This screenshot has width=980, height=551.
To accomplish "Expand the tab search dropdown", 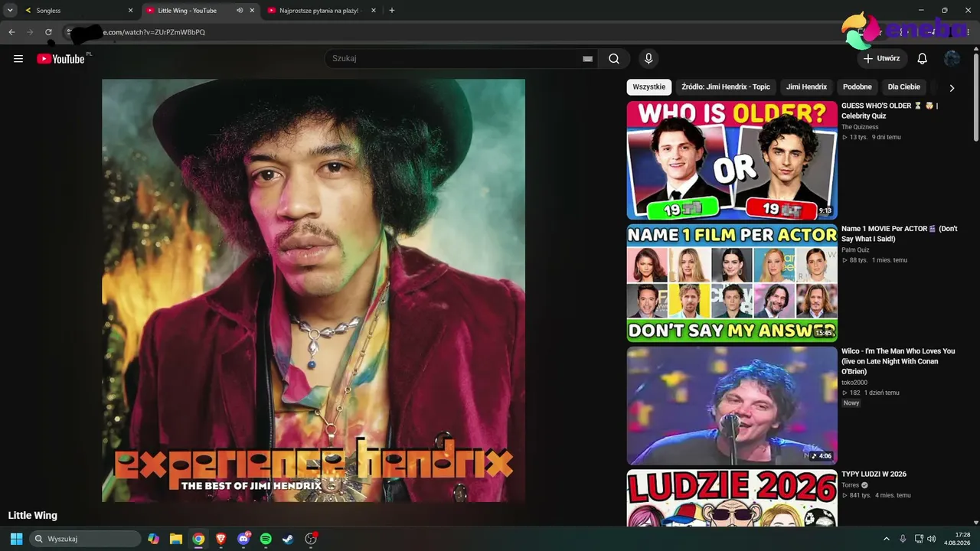I will 11,11.
